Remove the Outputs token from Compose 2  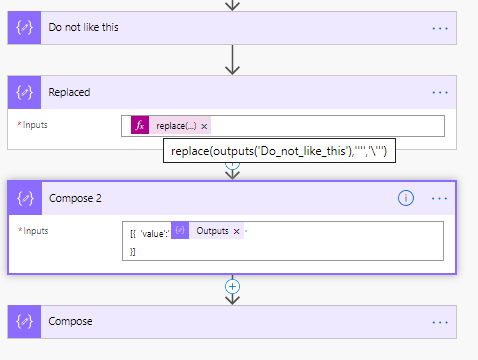point(236,231)
